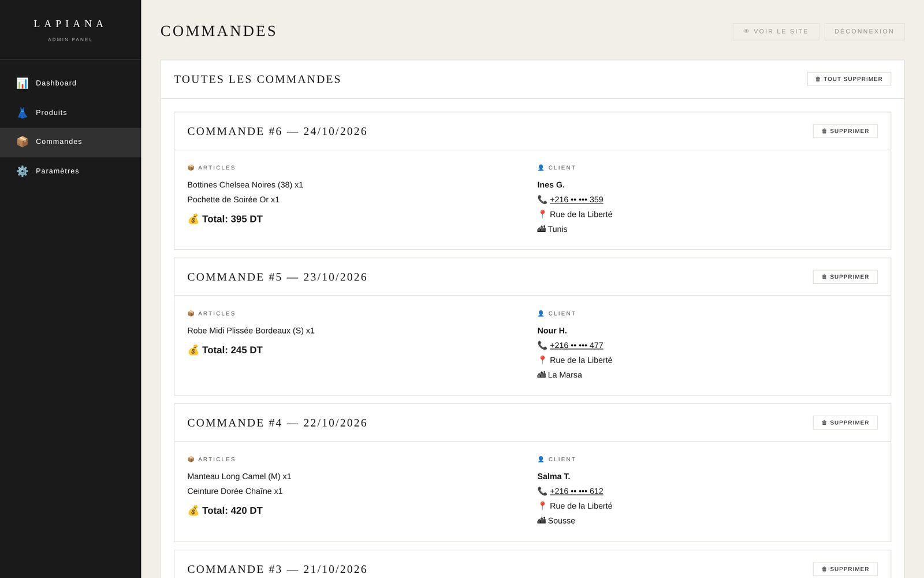The height and width of the screenshot is (578, 924).
Task: Click the Commande #6 — 24/10/2026 heading
Action: 277,131
